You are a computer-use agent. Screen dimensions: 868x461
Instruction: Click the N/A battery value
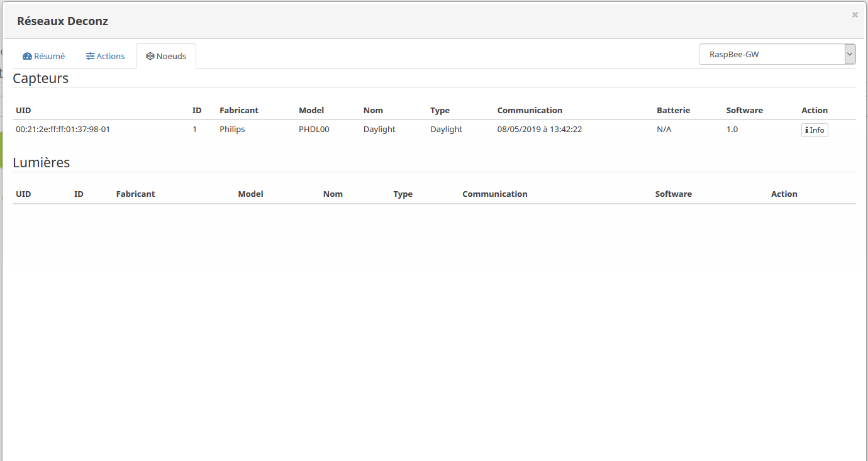pyautogui.click(x=664, y=129)
